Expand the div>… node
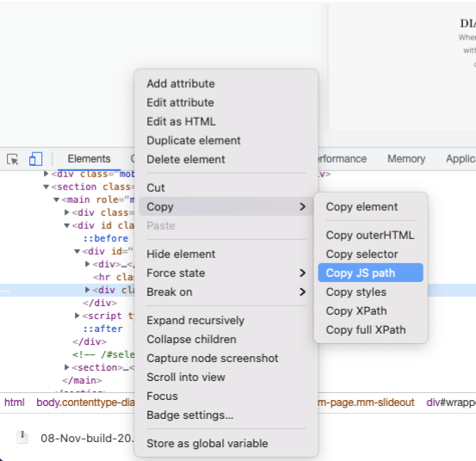This screenshot has height=461, width=476. tap(88, 264)
